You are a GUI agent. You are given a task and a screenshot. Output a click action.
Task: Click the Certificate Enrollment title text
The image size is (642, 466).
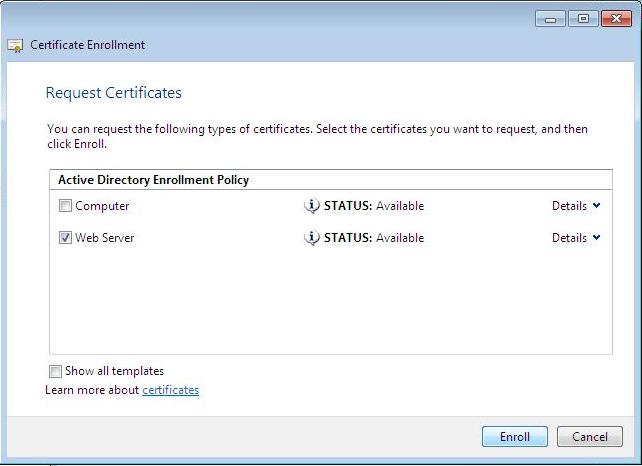click(88, 45)
